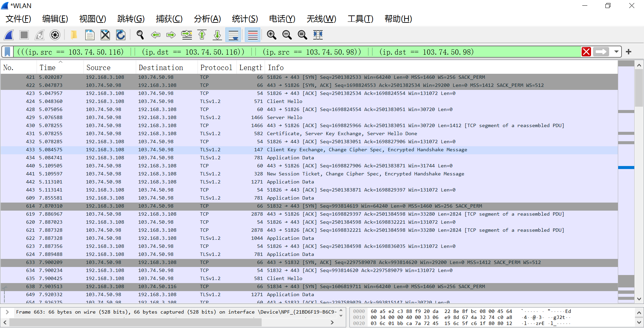644x328 pixels.
Task: Zoom in packet text
Action: coord(271,35)
